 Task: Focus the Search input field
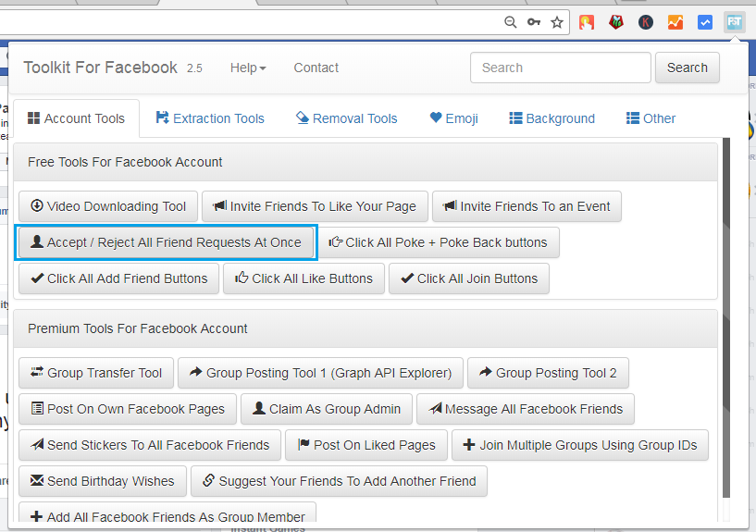coord(561,68)
